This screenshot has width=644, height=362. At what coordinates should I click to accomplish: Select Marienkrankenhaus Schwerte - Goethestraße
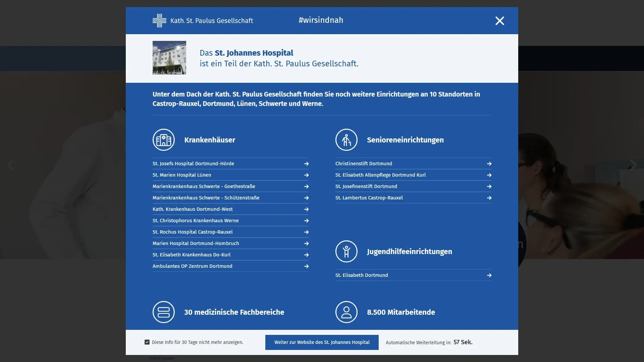[x=204, y=186]
